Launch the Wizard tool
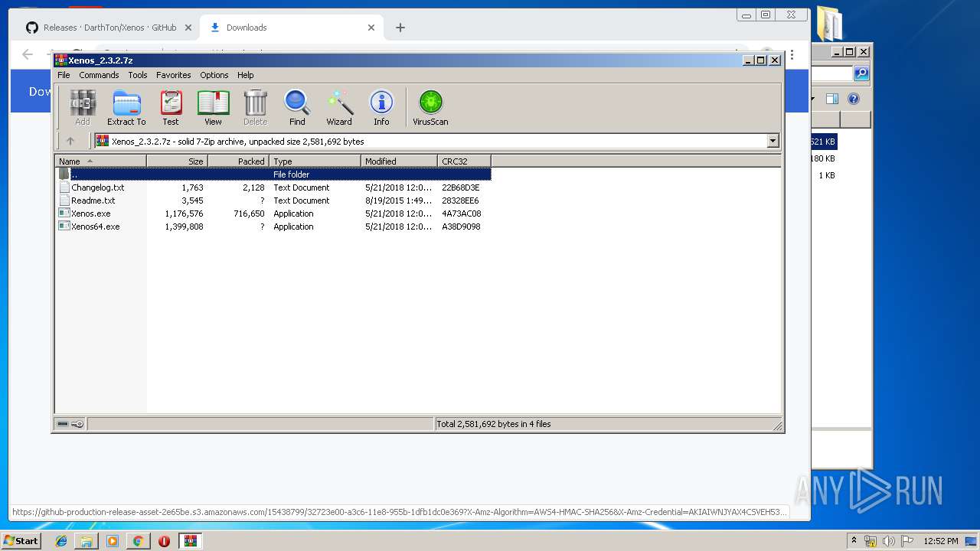 [x=339, y=107]
